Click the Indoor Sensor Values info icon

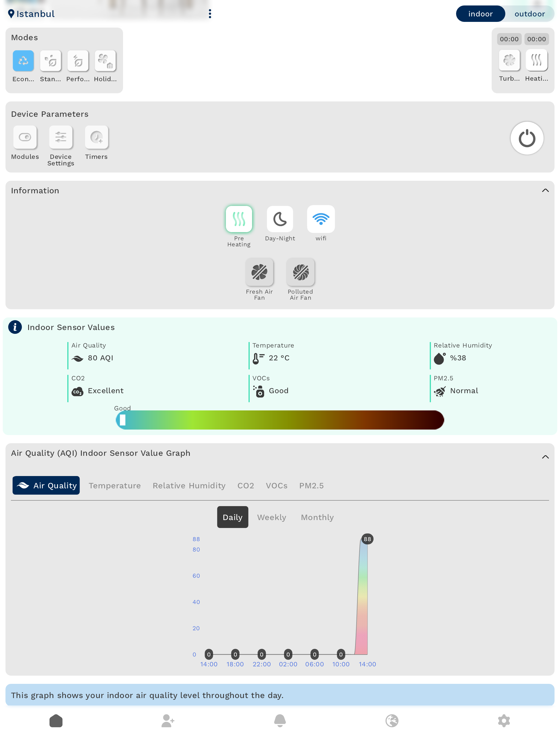(15, 327)
